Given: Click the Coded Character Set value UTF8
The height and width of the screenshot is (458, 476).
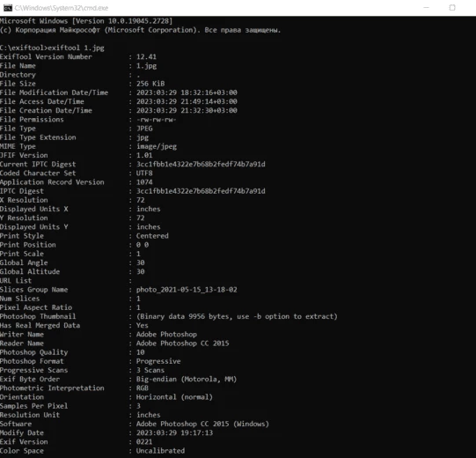Looking at the screenshot, I should pyautogui.click(x=144, y=174).
